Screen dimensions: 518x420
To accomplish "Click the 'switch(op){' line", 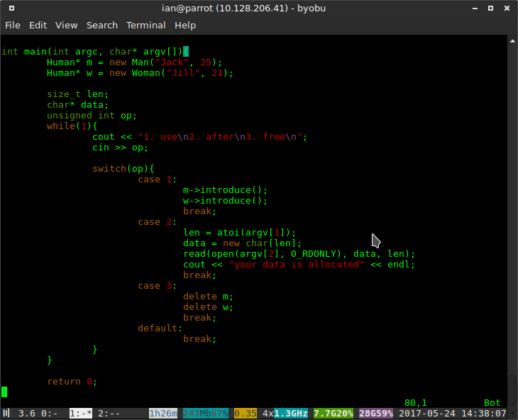I will click(x=123, y=169).
